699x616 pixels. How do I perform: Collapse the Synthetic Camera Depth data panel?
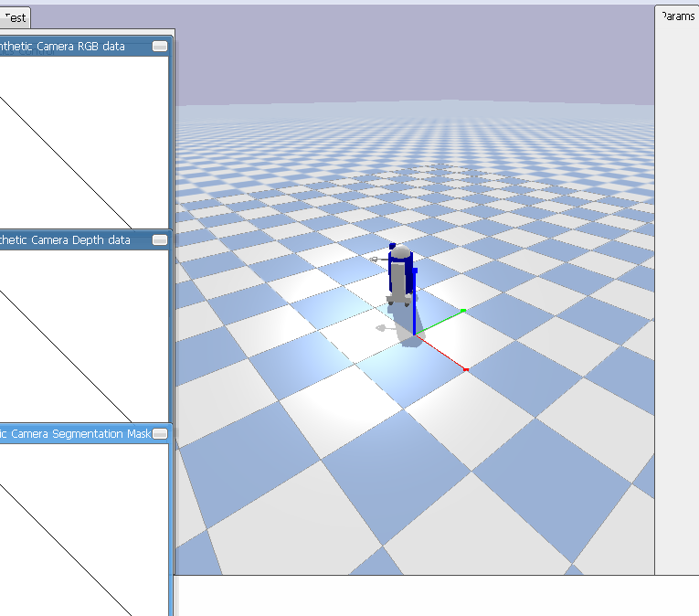[160, 240]
